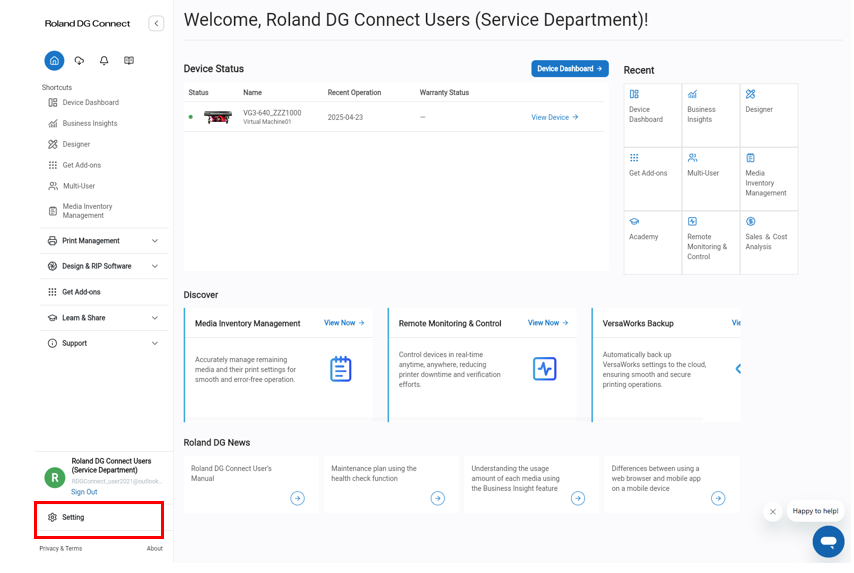Open Academy tile in Recent
Screen dimensions: 854x573
(652, 242)
